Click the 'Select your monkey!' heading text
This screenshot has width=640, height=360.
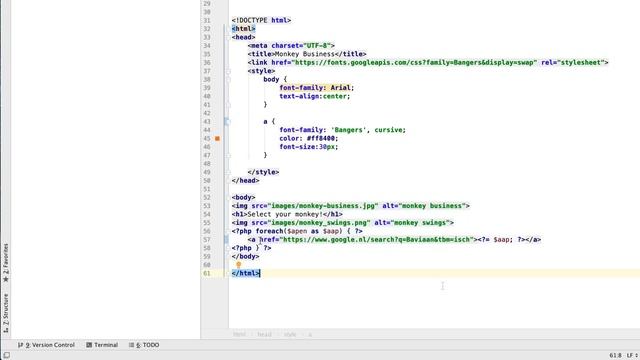[x=285, y=214]
